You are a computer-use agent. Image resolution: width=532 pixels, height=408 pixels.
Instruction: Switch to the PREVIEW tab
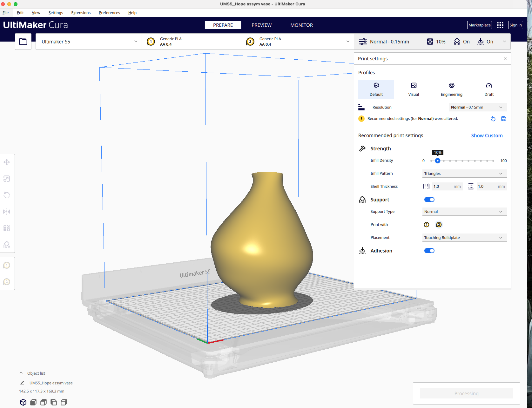tap(261, 25)
